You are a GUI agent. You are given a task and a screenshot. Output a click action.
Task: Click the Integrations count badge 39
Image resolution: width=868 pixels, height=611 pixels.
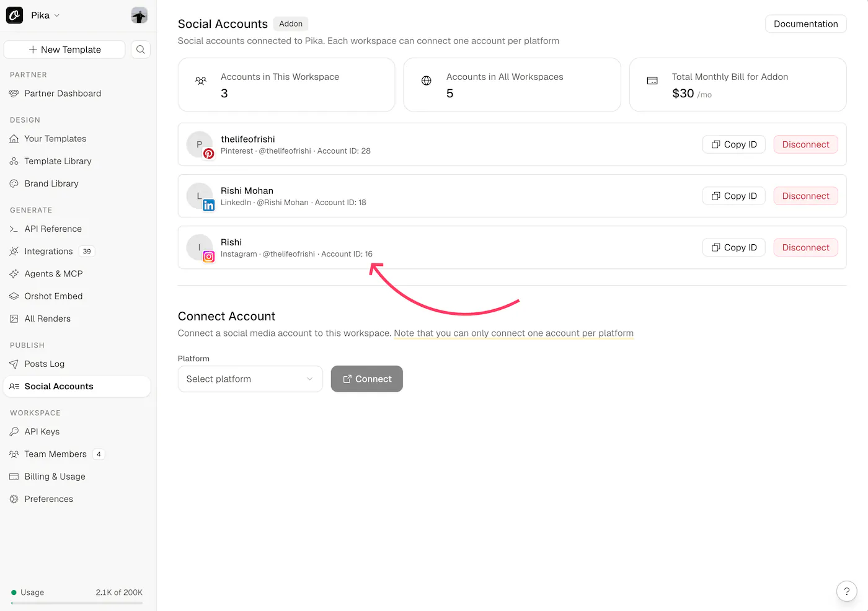[87, 251]
